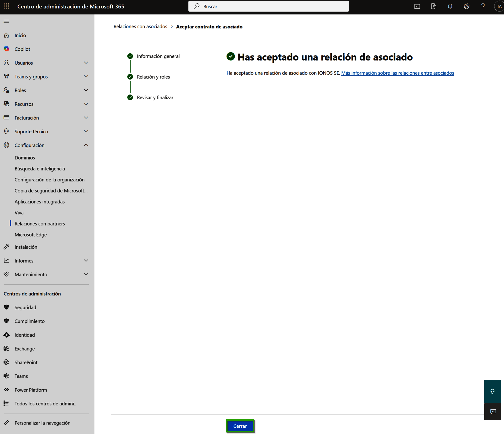Click the help question mark icon
504x434 pixels.
483,6
